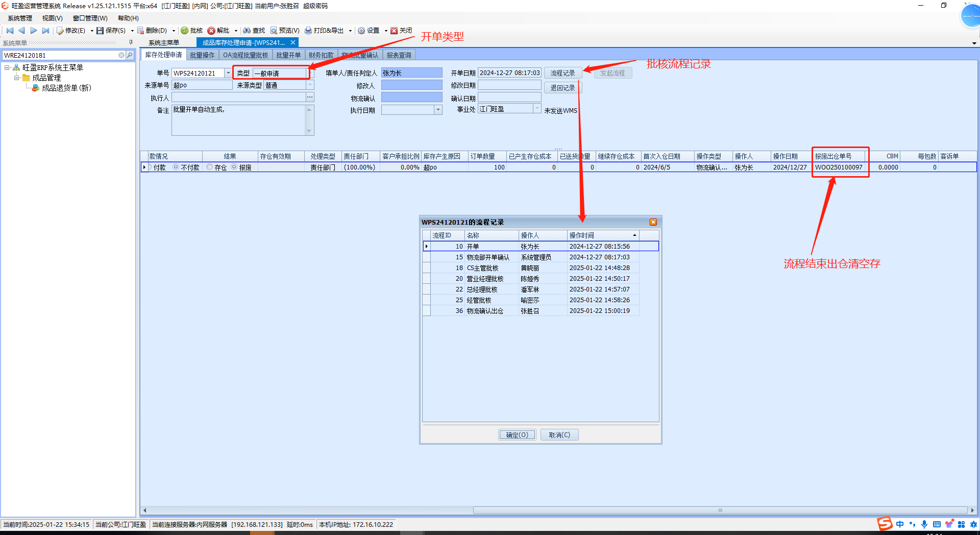980x535 pixels.
Task: Open the 修改(E) dropdown arrow
Action: (x=92, y=31)
